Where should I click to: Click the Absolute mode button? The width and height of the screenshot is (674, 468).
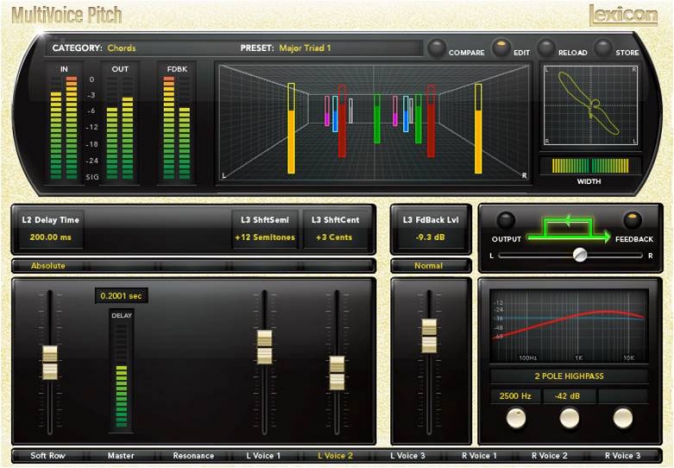pyautogui.click(x=48, y=266)
